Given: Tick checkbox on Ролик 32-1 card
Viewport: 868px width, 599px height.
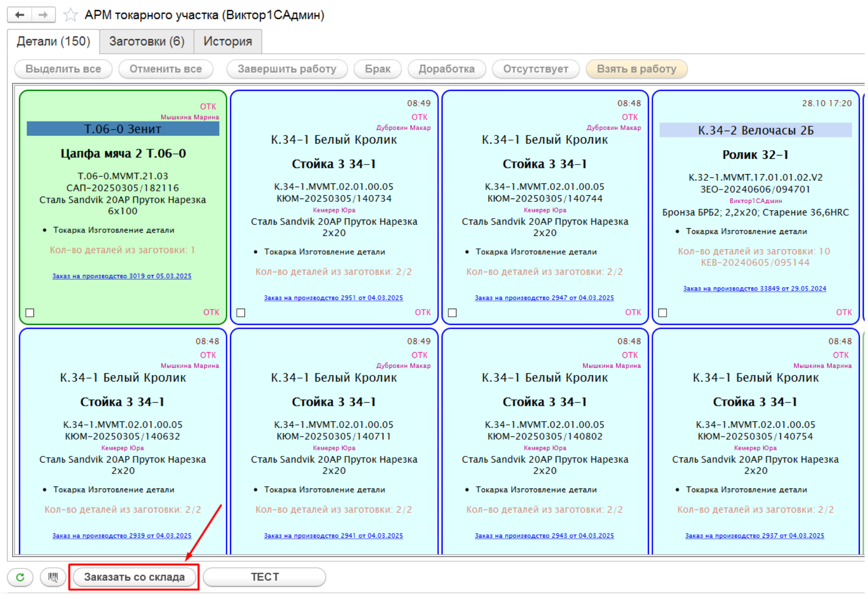Looking at the screenshot, I should (x=663, y=313).
